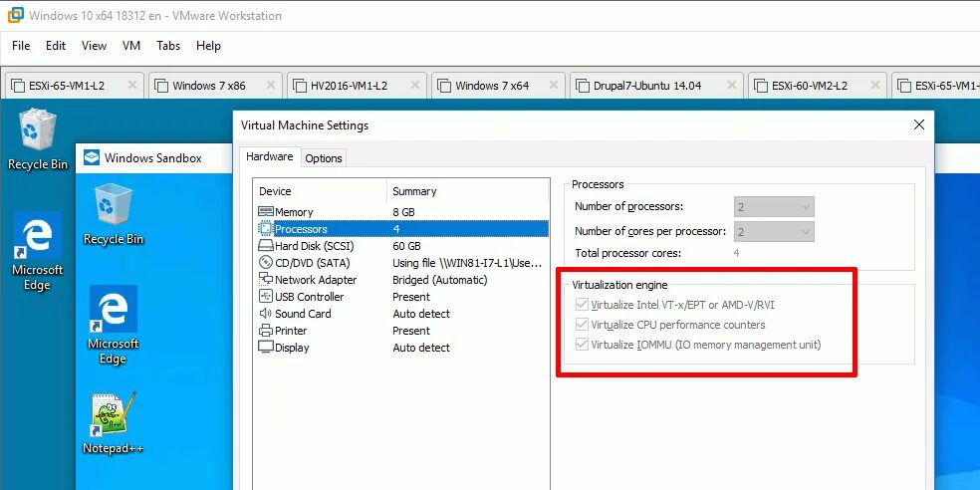Open the Tabs menu
This screenshot has height=490, width=980.
tap(168, 46)
